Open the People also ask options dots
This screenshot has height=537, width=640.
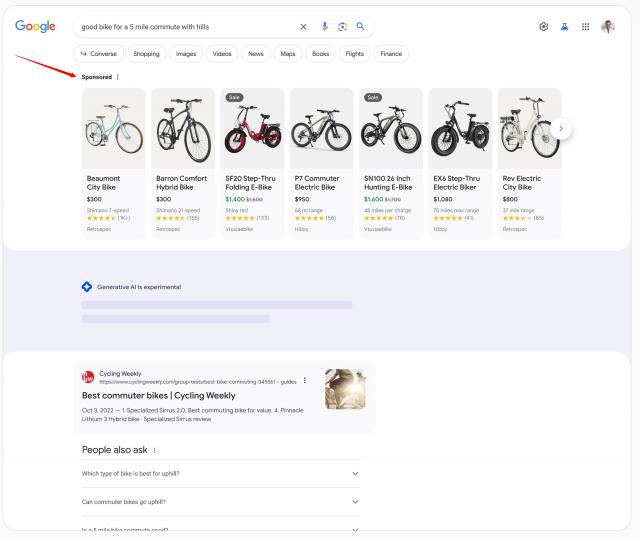click(x=155, y=450)
